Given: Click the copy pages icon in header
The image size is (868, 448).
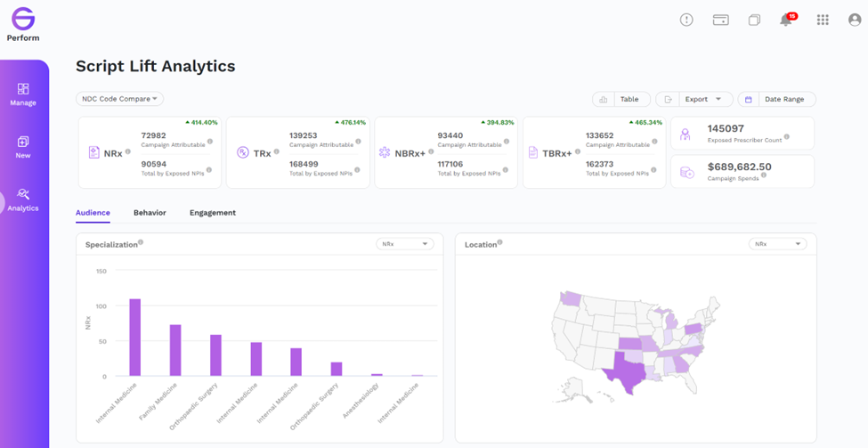Looking at the screenshot, I should [x=754, y=20].
